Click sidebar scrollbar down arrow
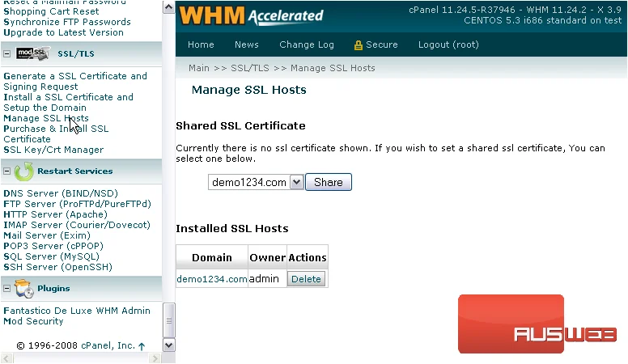628x364 pixels. pyautogui.click(x=168, y=345)
